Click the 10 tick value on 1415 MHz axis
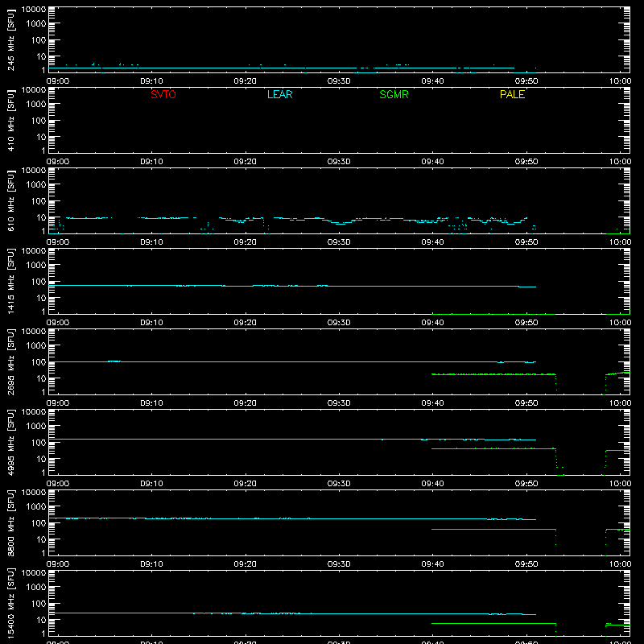Viewport: 644px width, 644px height. [41, 298]
